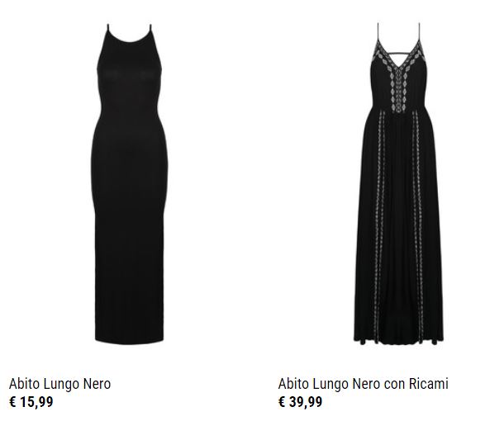504x440 pixels.
Task: Click the left embroidered stripe on the skirt
Action: point(379,225)
